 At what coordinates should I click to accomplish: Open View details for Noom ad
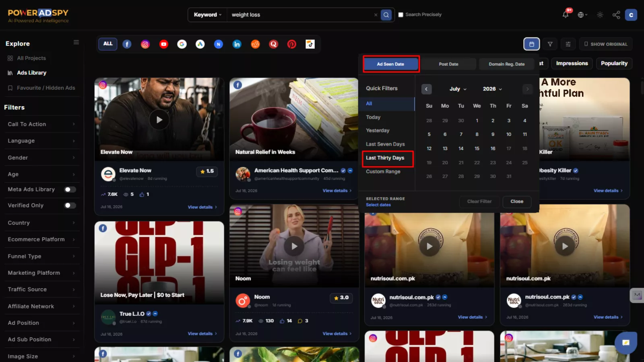(x=337, y=333)
